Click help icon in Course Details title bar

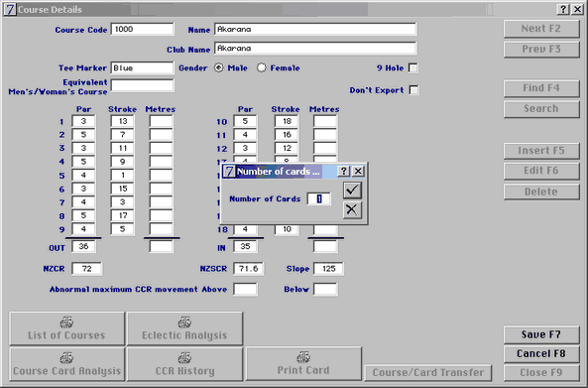(x=563, y=9)
